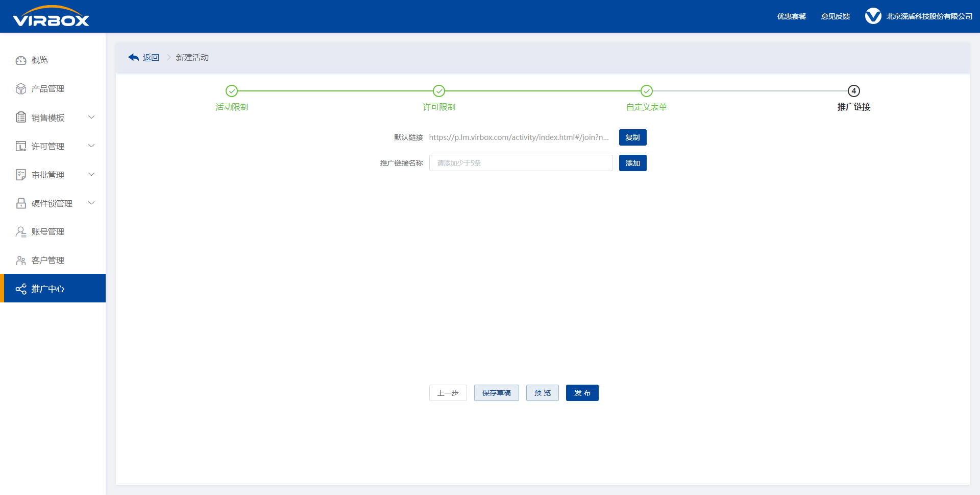Open 账号管理 in sidebar
Image resolution: width=980 pixels, height=495 pixels.
click(53, 232)
